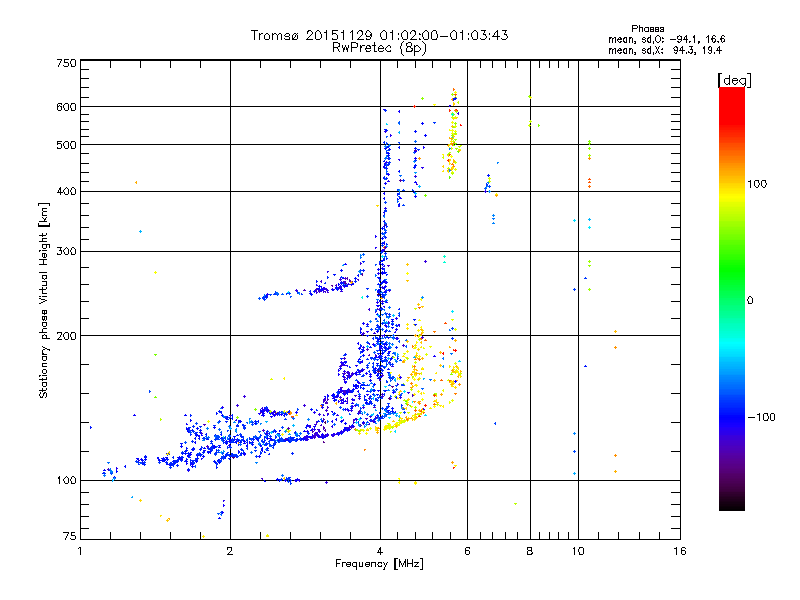The image size is (800, 600).
Task: Click the x-axis tick label '8'
Action: click(x=530, y=551)
